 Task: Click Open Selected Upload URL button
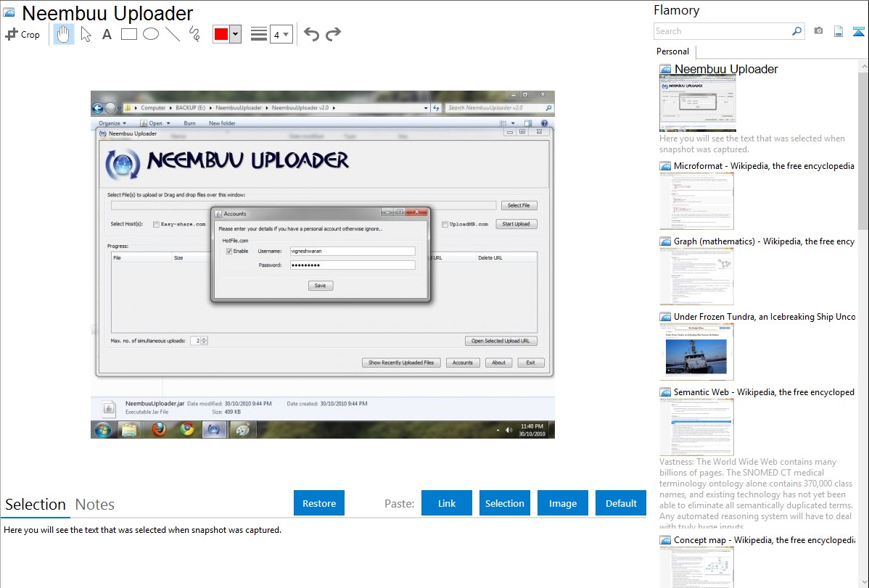click(501, 341)
